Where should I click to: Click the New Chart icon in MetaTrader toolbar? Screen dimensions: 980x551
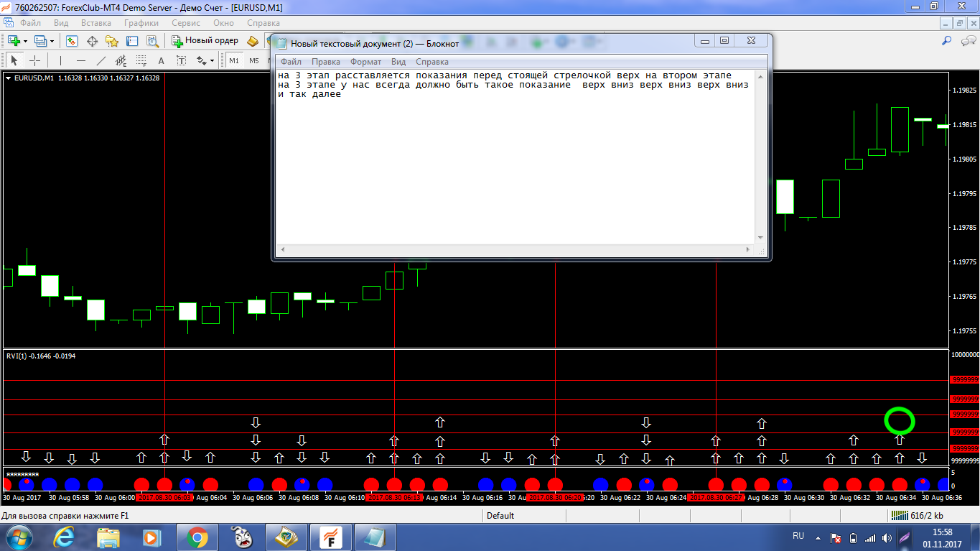(14, 41)
